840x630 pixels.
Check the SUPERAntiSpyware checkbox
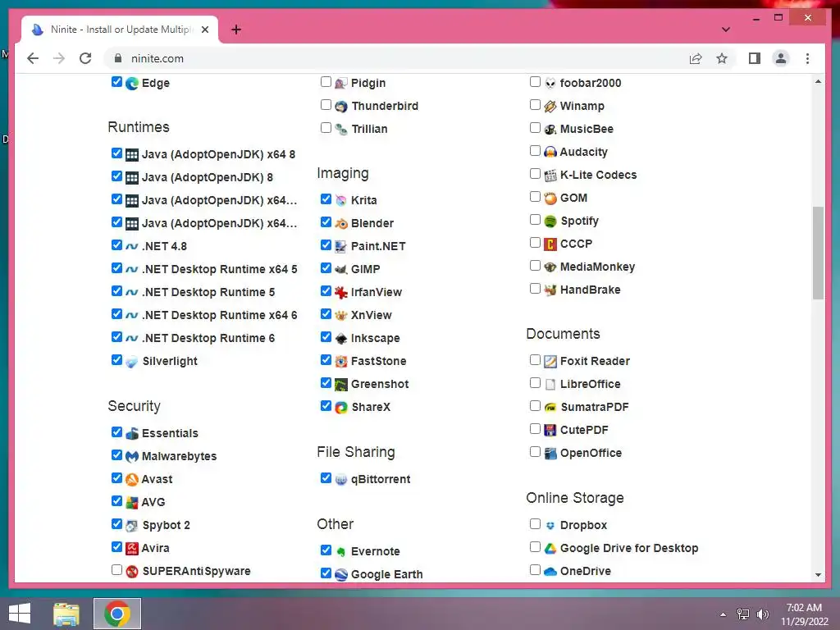(x=116, y=569)
